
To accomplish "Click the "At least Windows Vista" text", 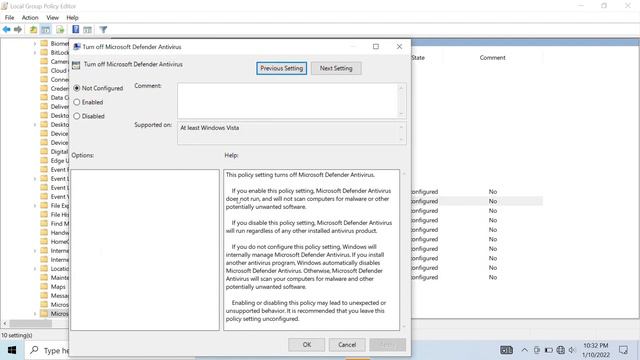I will (x=210, y=128).
